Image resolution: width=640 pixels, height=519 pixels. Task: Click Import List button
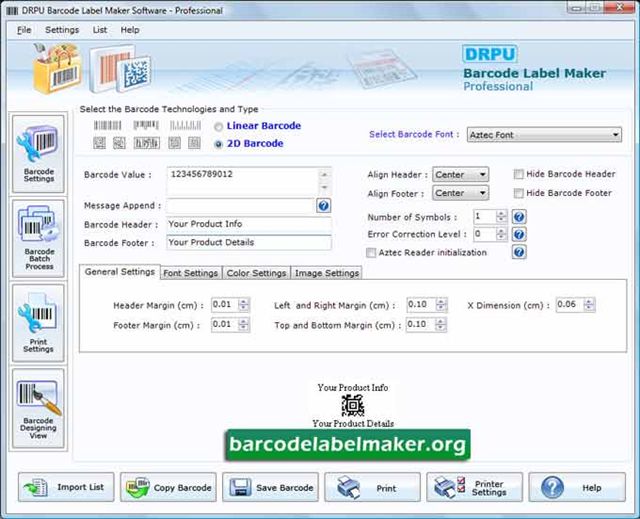(66, 487)
